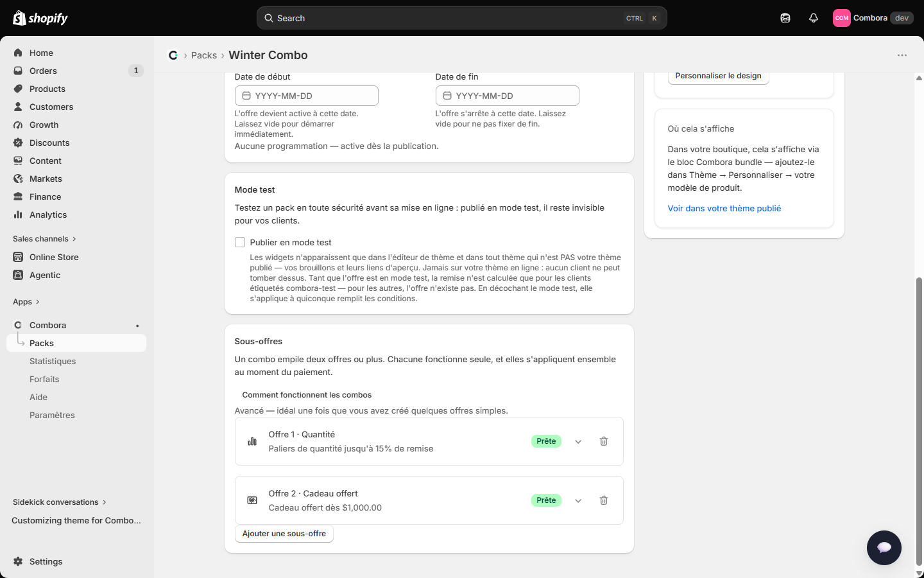Open the chat bubble widget
The image size is (924, 578).
(884, 548)
